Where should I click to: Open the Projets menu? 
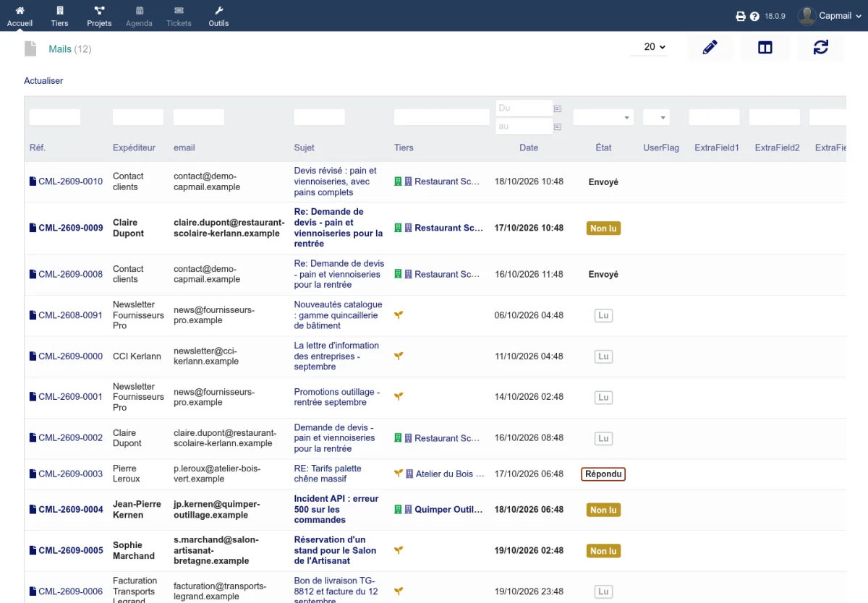[x=99, y=16]
